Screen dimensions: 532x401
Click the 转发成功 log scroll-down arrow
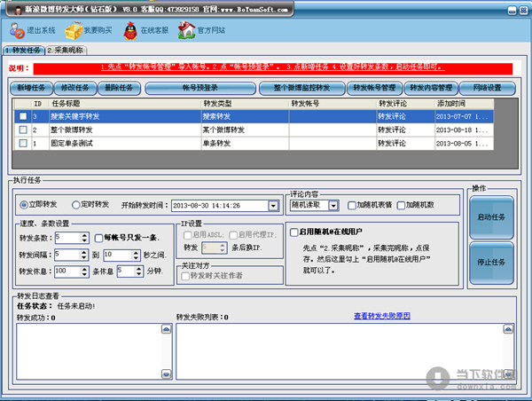point(167,374)
